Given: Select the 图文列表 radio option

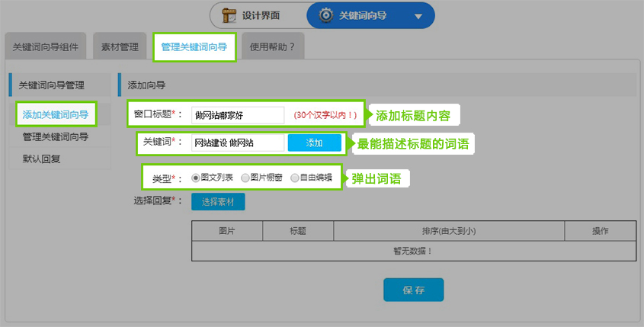Looking at the screenshot, I should 196,178.
